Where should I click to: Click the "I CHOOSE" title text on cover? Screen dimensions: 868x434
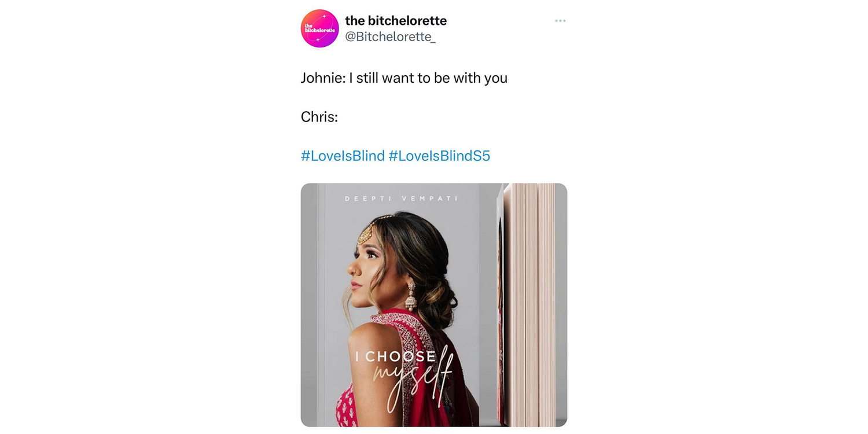tap(396, 356)
